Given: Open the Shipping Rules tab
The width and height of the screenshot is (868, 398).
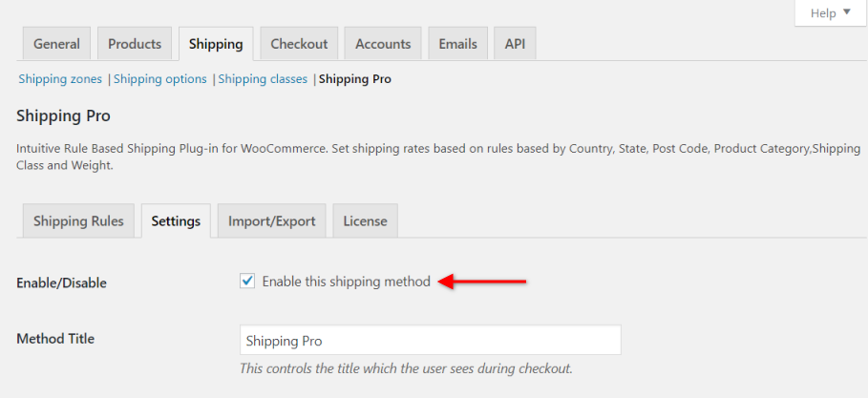Looking at the screenshot, I should click(x=78, y=220).
